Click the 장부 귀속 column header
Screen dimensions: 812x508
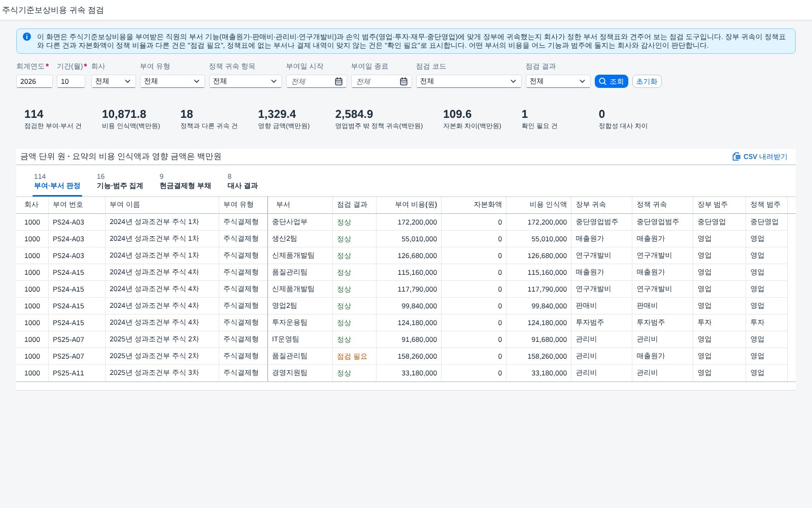coord(602,205)
